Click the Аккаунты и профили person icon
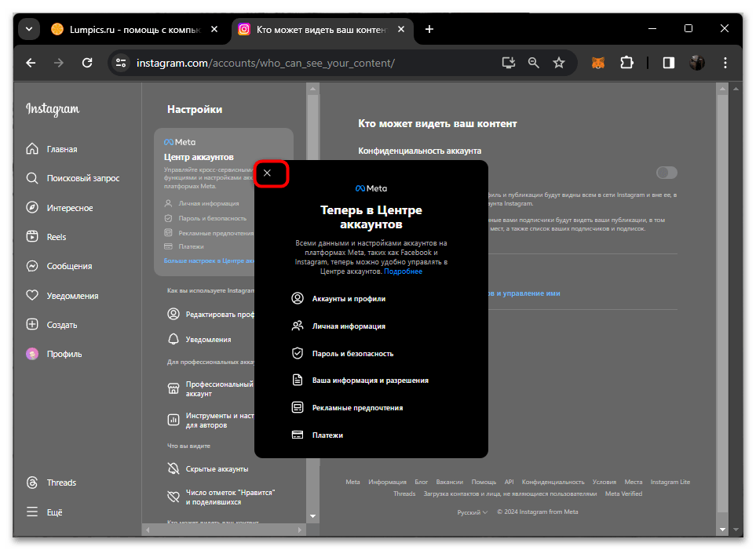This screenshot has height=550, width=756. [298, 298]
